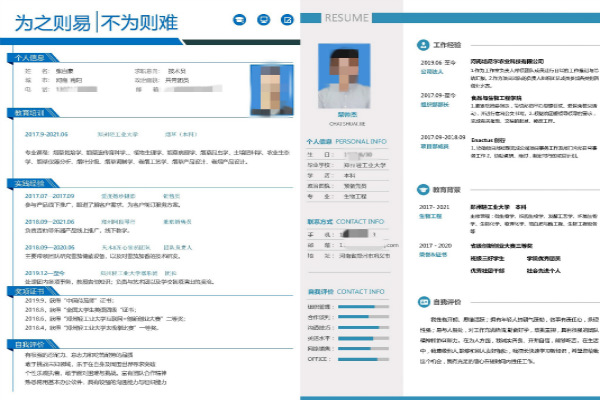Image resolution: width=600 pixels, height=400 pixels.
Task: Click the 个人信息 PERSONAL INFO heading
Action: (347, 142)
